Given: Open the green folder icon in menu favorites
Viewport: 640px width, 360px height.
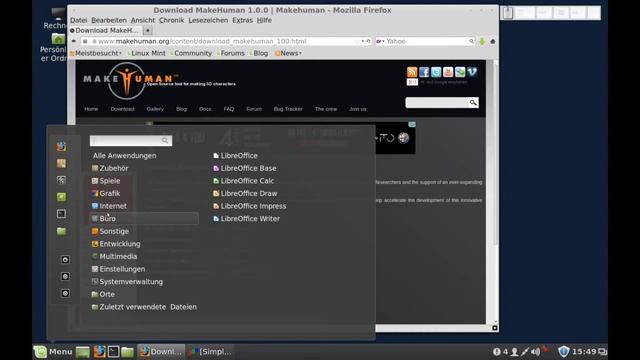Looking at the screenshot, I should click(x=61, y=231).
